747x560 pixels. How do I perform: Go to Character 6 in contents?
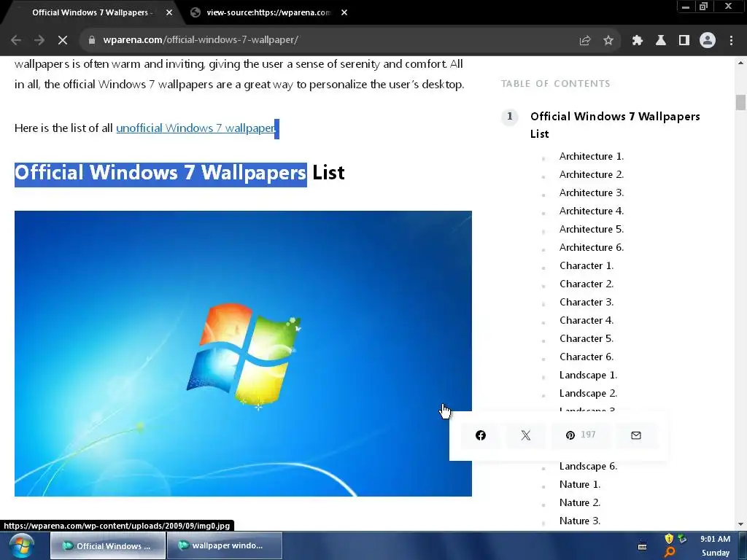pyautogui.click(x=587, y=357)
